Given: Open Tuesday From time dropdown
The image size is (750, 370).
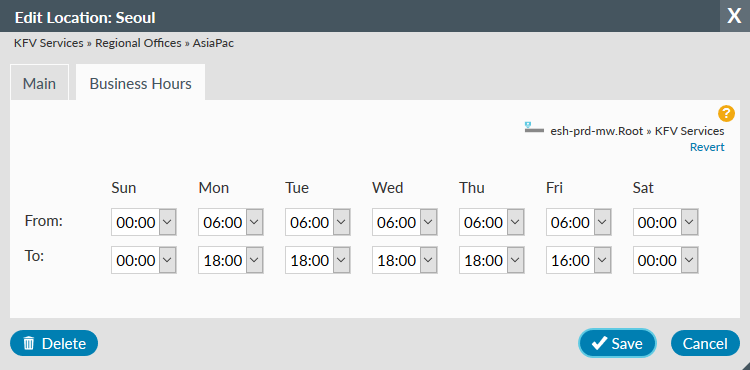Looking at the screenshot, I should 318,222.
